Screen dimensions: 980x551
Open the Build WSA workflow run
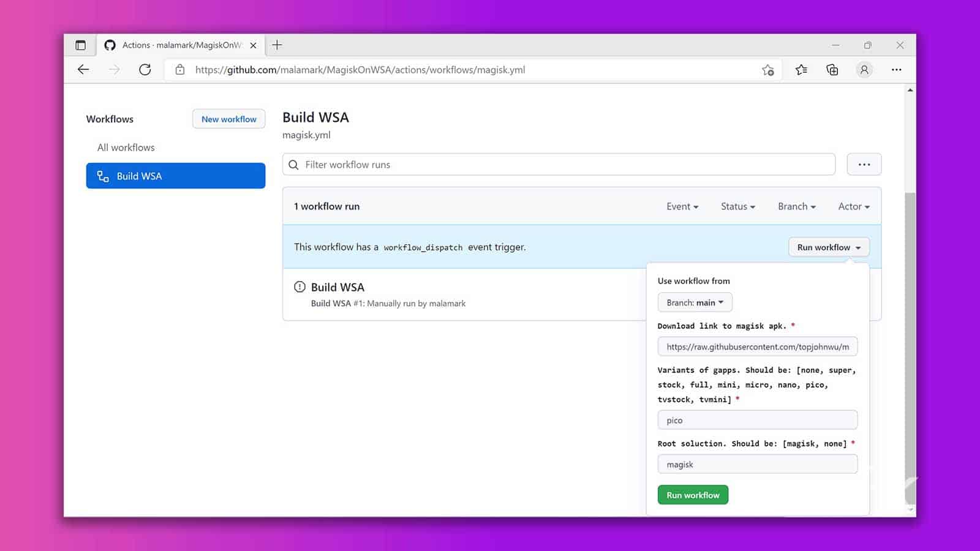pyautogui.click(x=337, y=287)
